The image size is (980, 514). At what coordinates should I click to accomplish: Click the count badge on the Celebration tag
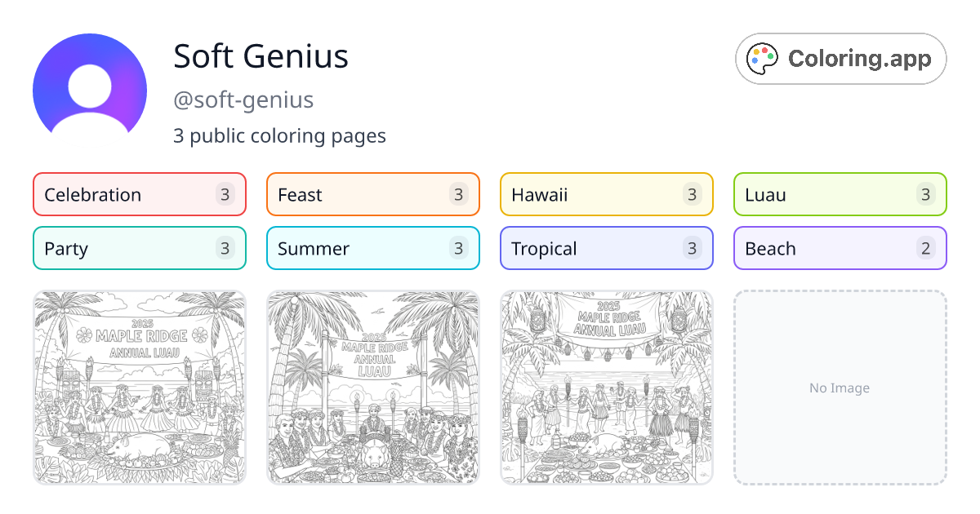click(x=226, y=194)
